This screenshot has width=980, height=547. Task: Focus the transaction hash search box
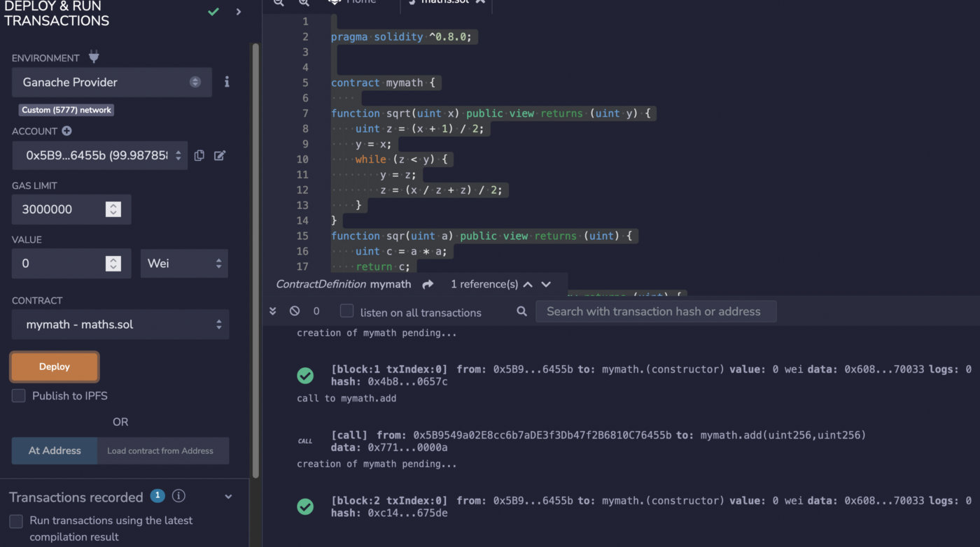[656, 311]
